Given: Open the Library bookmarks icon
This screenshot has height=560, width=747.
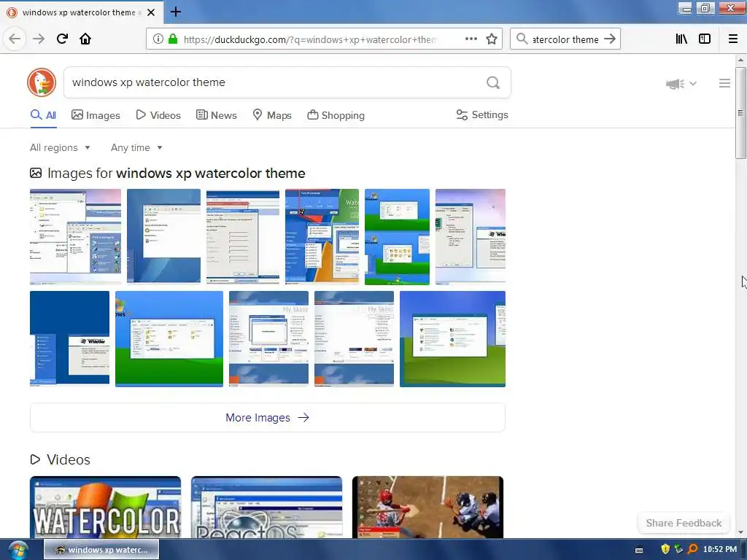Looking at the screenshot, I should coord(681,39).
